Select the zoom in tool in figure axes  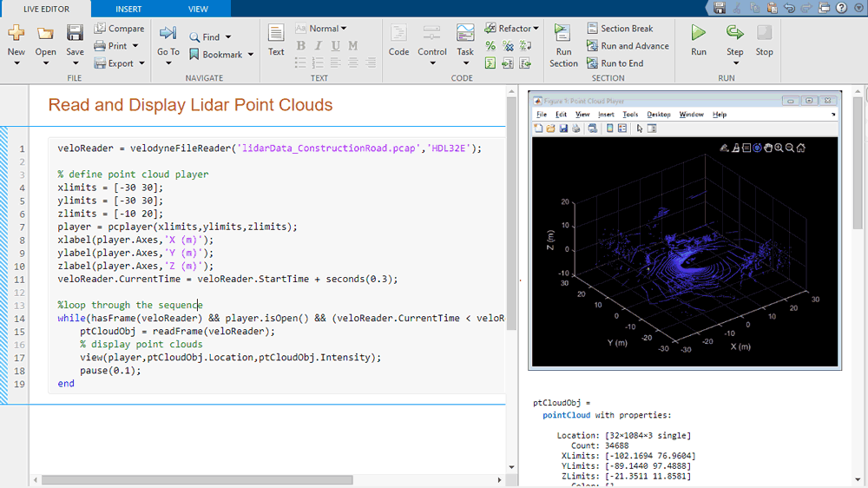779,148
